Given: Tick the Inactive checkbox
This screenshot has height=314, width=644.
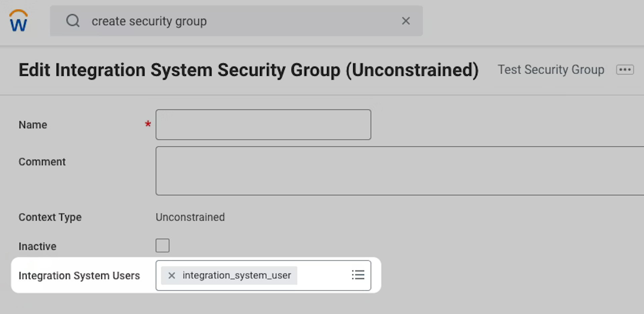Looking at the screenshot, I should click(x=162, y=246).
